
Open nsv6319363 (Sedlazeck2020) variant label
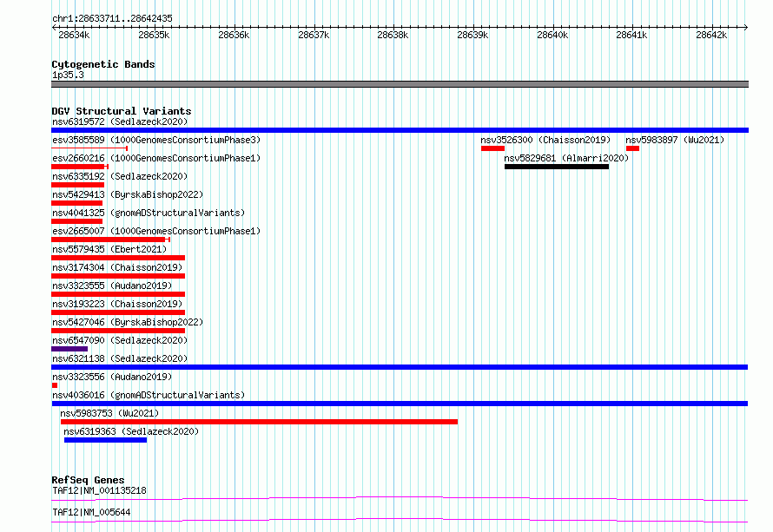[131, 431]
